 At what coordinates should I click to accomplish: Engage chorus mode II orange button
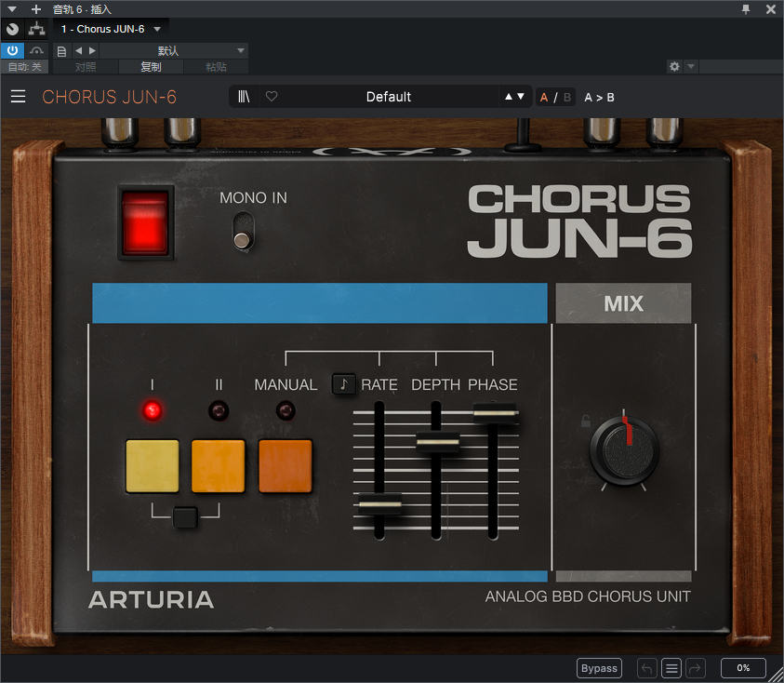click(x=219, y=466)
